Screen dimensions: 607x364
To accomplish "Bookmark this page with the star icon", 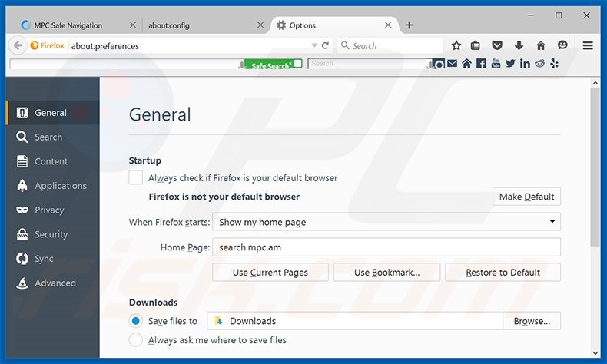I will click(456, 45).
